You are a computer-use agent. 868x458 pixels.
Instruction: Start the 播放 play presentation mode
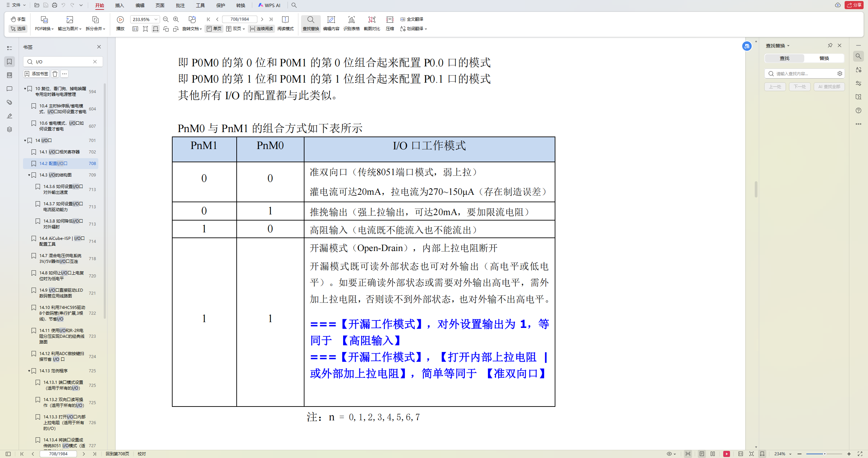[x=120, y=24]
